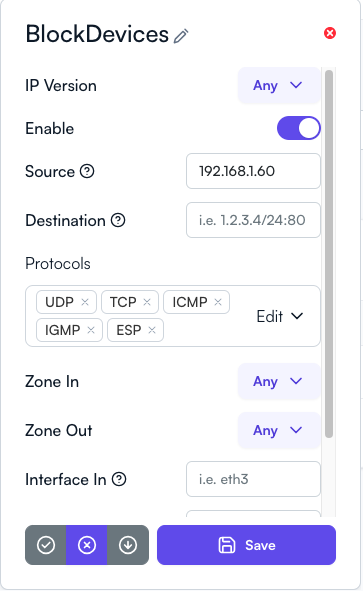Image resolution: width=363 pixels, height=591 pixels.
Task: Open the IP Version dropdown
Action: click(x=279, y=86)
